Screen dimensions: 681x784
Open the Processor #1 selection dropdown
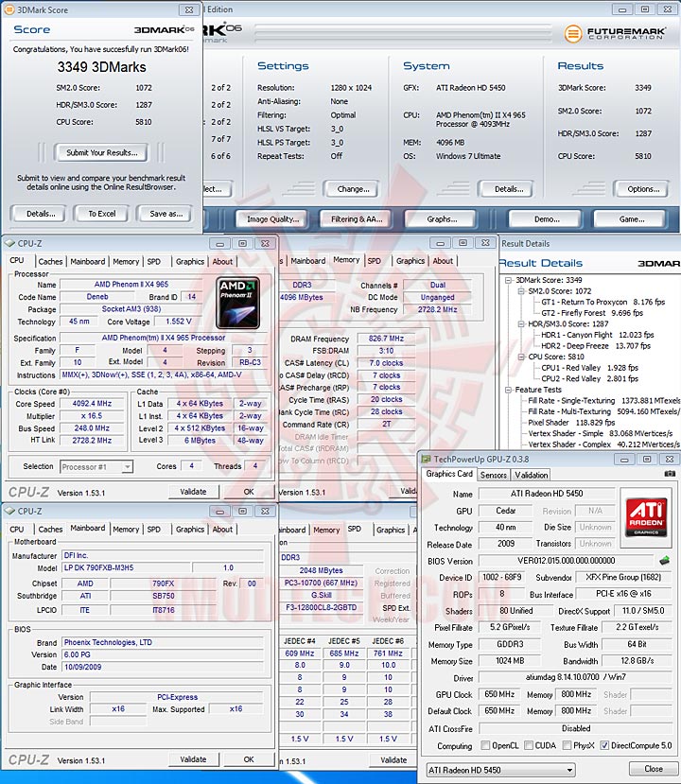96,467
